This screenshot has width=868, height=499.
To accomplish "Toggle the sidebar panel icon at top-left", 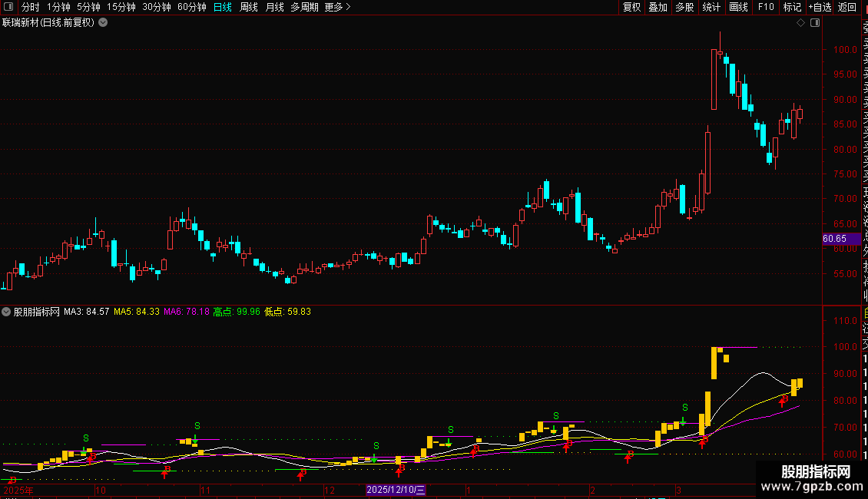I will pyautogui.click(x=8, y=7).
